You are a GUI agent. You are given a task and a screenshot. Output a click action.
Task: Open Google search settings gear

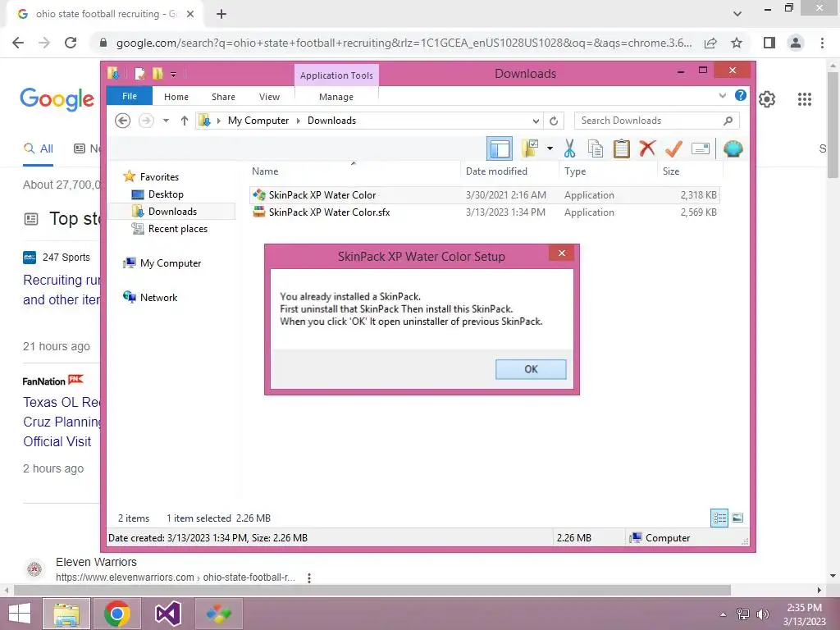click(x=767, y=99)
